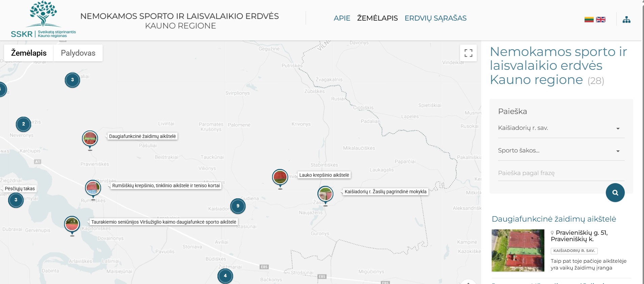Click the cluster marker showing 4
Viewport: 644px width, 284px height.
225,276
